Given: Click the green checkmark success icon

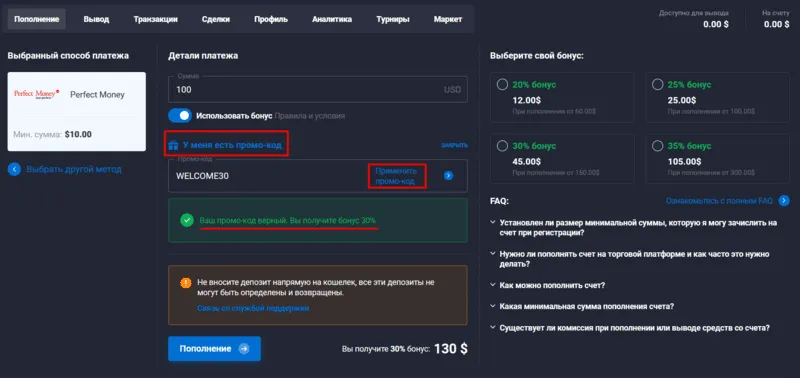Looking at the screenshot, I should pyautogui.click(x=187, y=220).
